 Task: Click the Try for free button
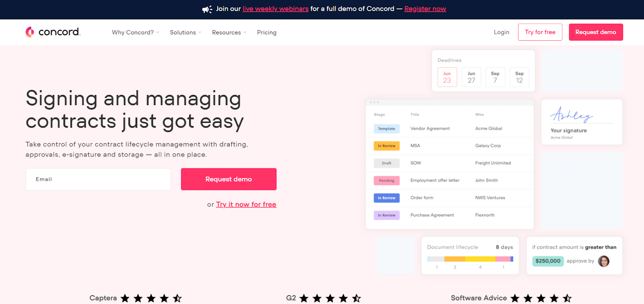coord(540,32)
